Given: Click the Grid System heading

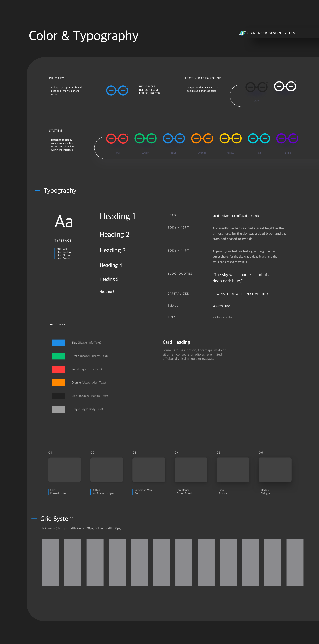Looking at the screenshot, I should click(x=57, y=519).
